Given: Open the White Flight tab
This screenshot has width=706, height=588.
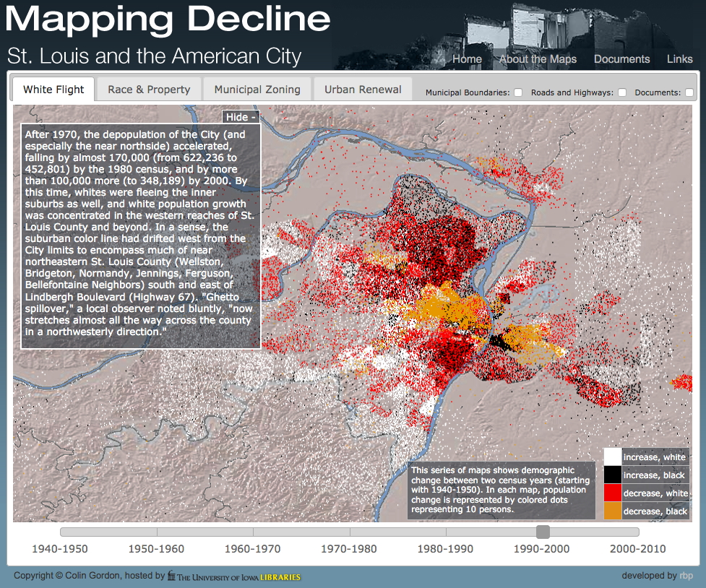Looking at the screenshot, I should [x=53, y=89].
